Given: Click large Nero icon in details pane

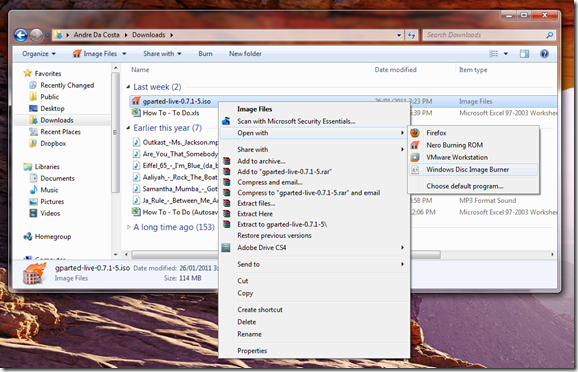Looking at the screenshot, I should (x=34, y=274).
